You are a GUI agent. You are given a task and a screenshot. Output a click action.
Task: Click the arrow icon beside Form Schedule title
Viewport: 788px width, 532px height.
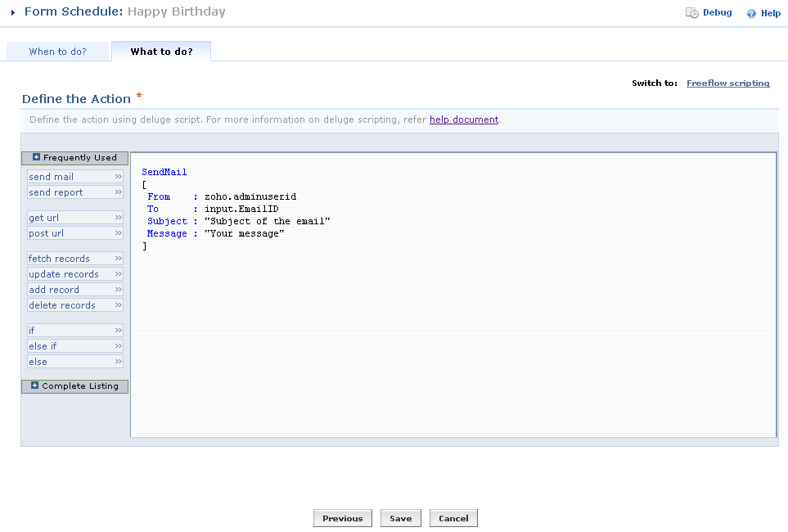point(13,13)
